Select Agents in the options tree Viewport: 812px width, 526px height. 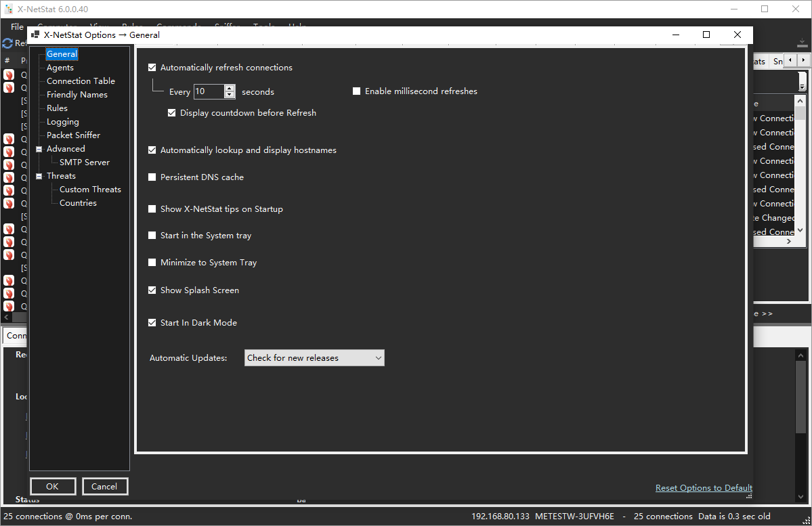60,67
